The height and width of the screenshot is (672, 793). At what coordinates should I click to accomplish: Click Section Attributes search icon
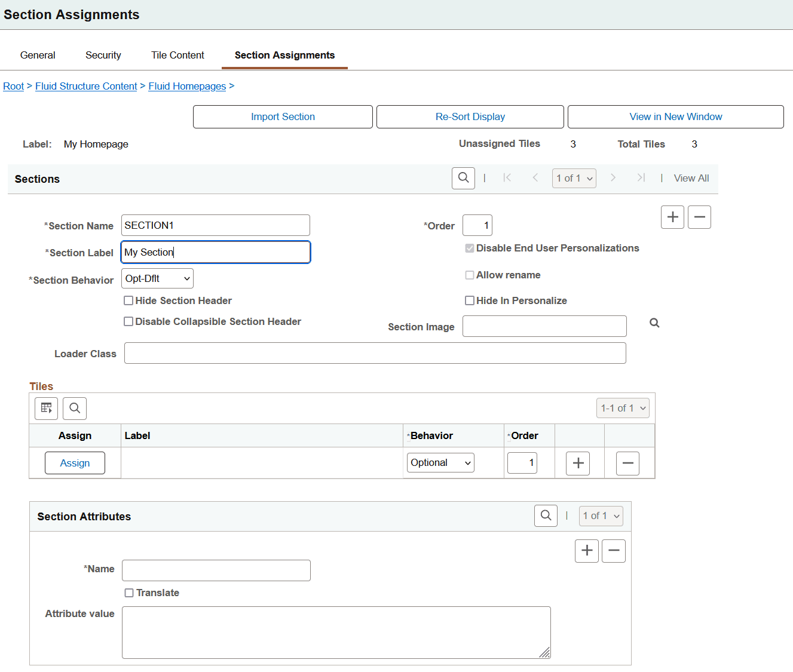click(x=546, y=515)
